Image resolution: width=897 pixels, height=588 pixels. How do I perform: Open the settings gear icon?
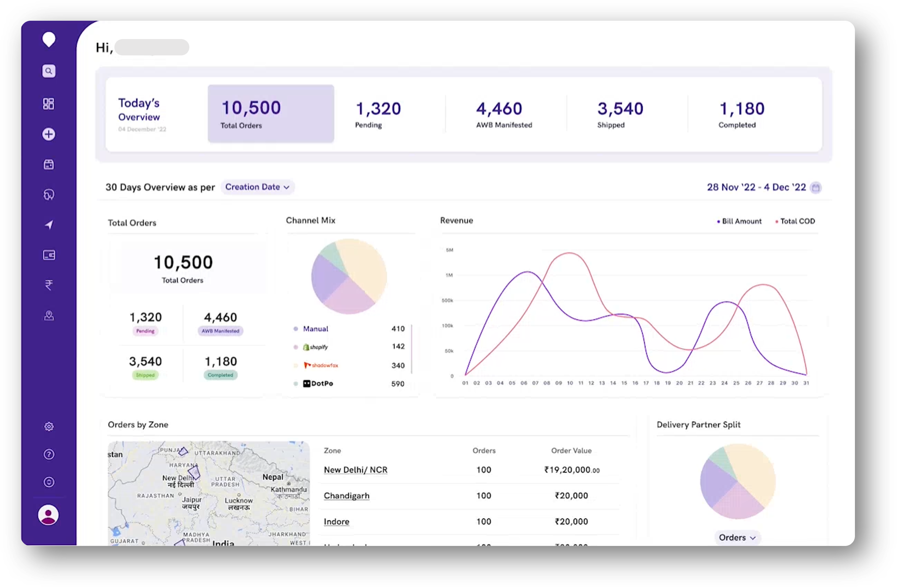[49, 426]
